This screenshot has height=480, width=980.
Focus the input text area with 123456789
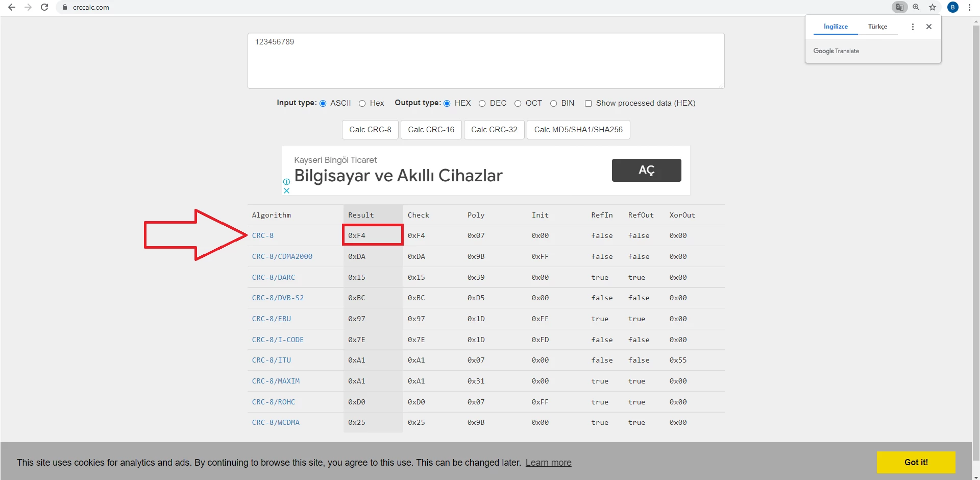(486, 61)
